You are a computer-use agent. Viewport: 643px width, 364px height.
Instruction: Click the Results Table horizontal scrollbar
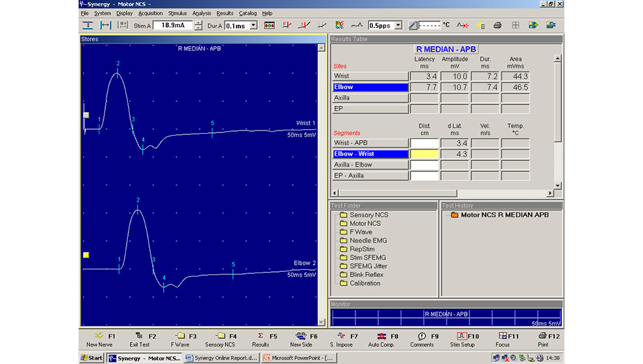click(442, 193)
